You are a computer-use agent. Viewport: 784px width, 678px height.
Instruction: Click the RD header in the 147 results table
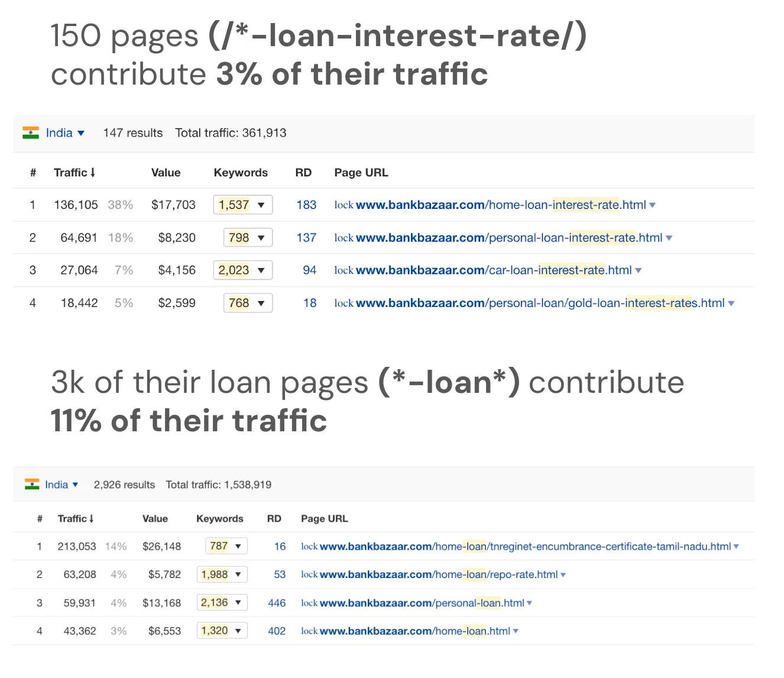click(x=303, y=173)
